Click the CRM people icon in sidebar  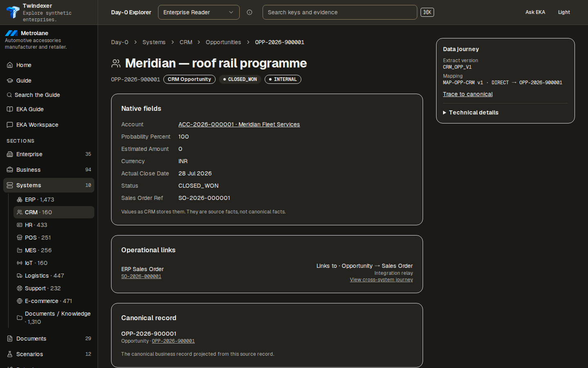pos(20,212)
